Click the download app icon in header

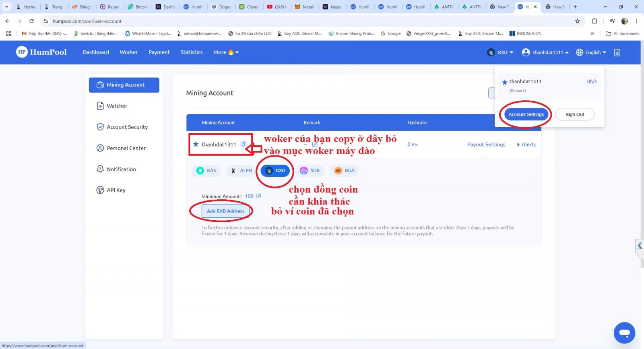tap(617, 52)
